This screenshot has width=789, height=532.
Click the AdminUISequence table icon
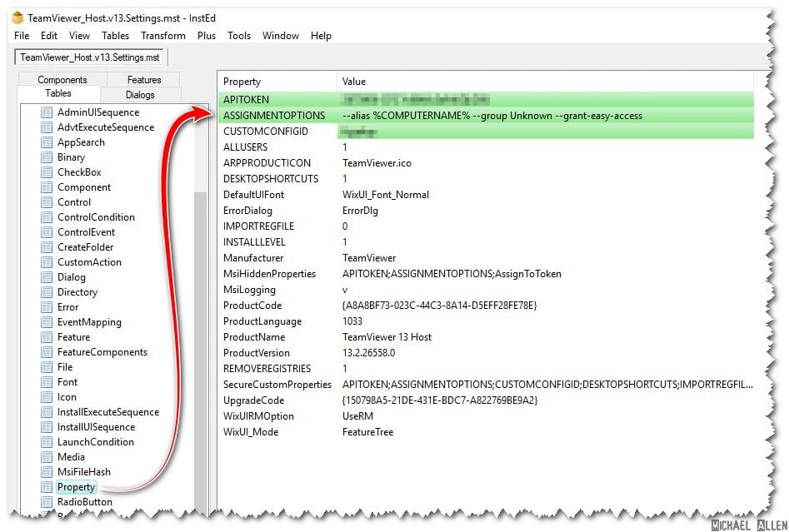point(47,112)
